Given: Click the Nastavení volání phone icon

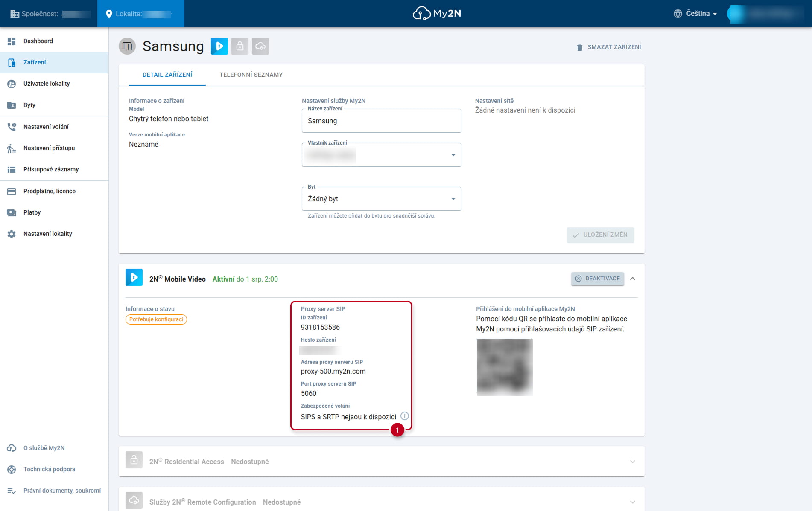Looking at the screenshot, I should 12,127.
